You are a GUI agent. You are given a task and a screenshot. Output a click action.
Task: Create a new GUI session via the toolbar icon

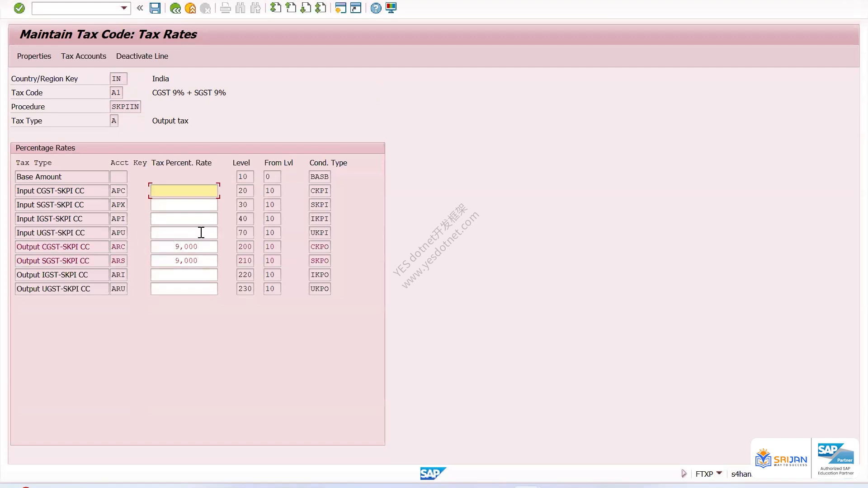pos(341,8)
